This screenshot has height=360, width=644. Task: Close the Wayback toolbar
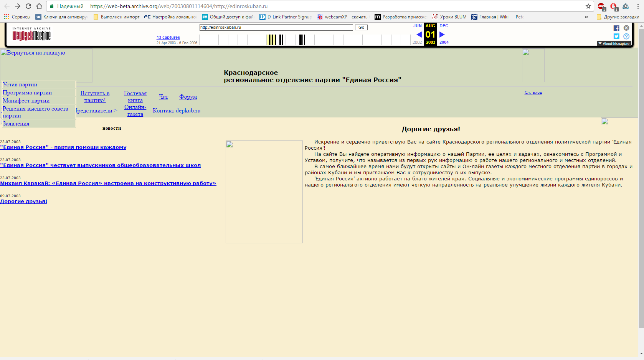click(626, 28)
